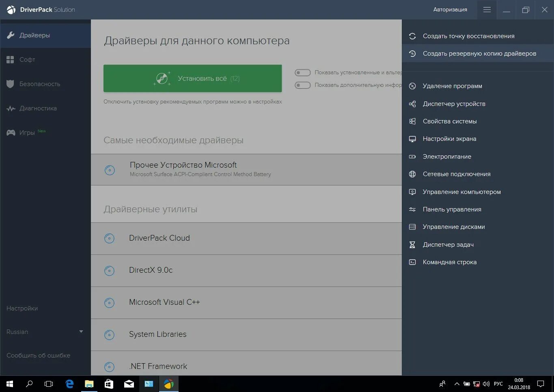
Task: Open Безопасность from the sidebar
Action: pos(10,84)
